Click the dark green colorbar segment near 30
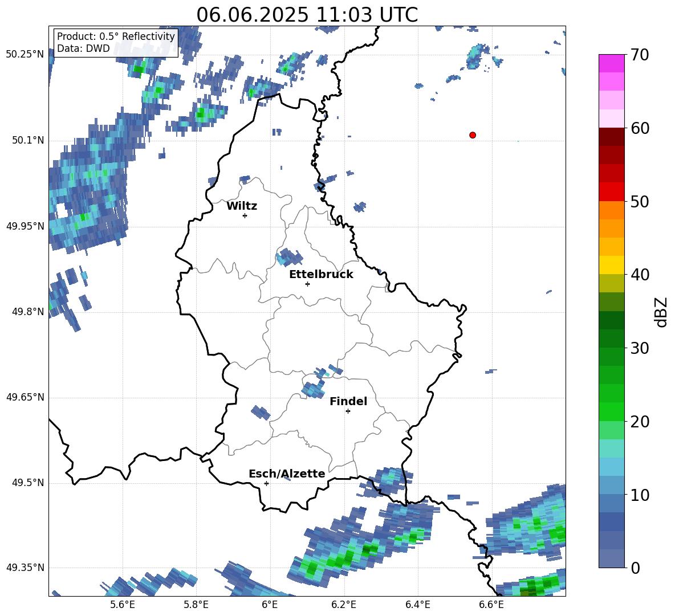The width and height of the screenshot is (675, 616). pos(611,338)
